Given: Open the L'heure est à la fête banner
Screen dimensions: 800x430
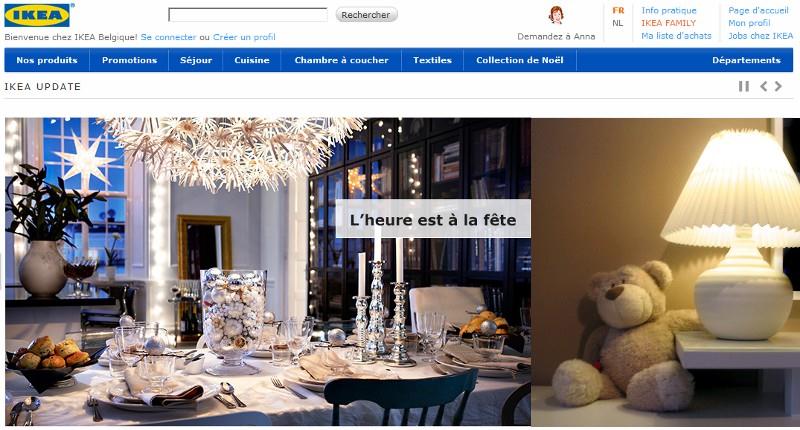Looking at the screenshot, I should pos(433,219).
